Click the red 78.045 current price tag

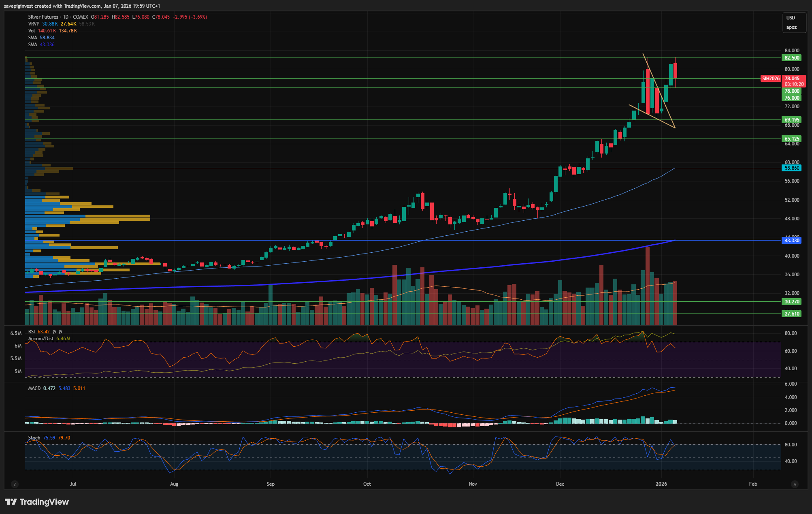point(792,79)
